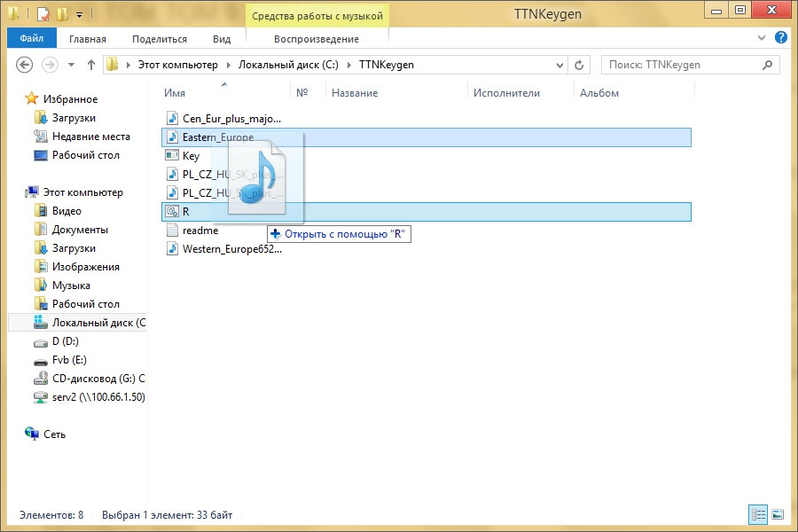The image size is (798, 532).
Task: Click the folder icon in address bar
Action: [113, 65]
